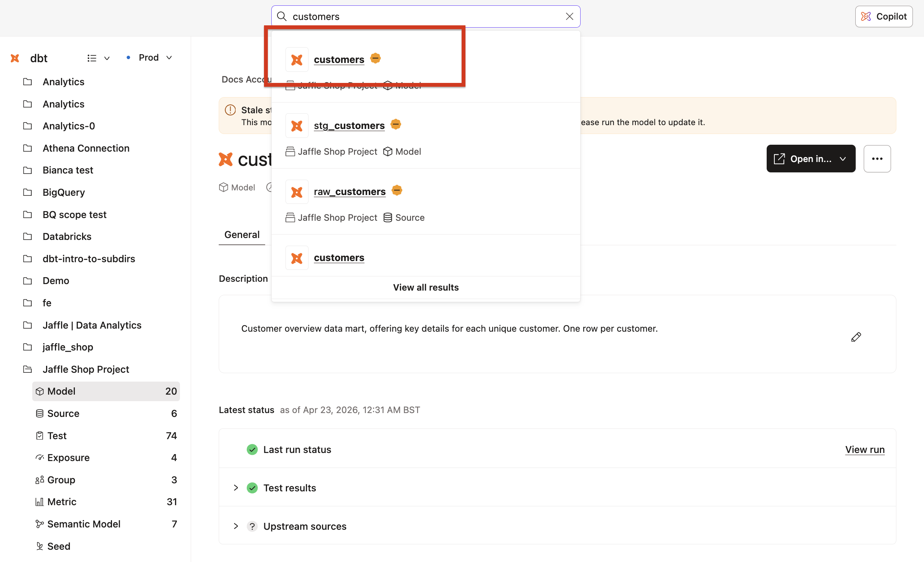Click the stg_customers dbt icon tile
The height and width of the screenshot is (562, 924).
pos(297,126)
